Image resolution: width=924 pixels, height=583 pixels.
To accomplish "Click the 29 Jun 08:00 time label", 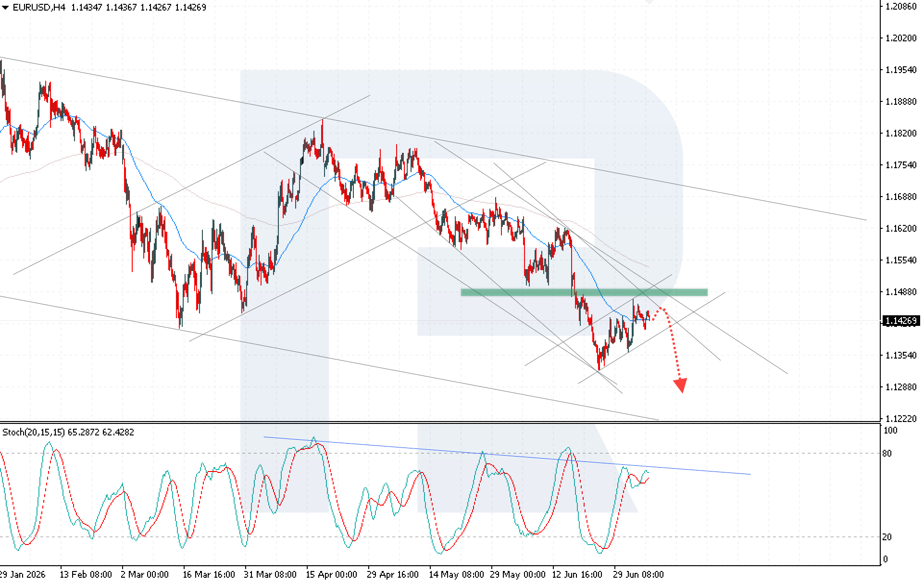I will [x=638, y=575].
